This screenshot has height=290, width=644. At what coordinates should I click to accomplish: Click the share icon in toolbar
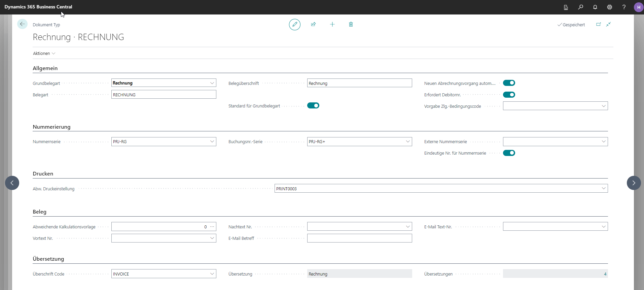(313, 24)
